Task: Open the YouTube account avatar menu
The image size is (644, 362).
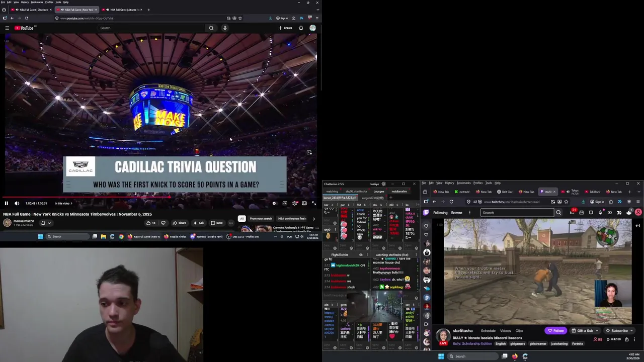Action: point(312,28)
